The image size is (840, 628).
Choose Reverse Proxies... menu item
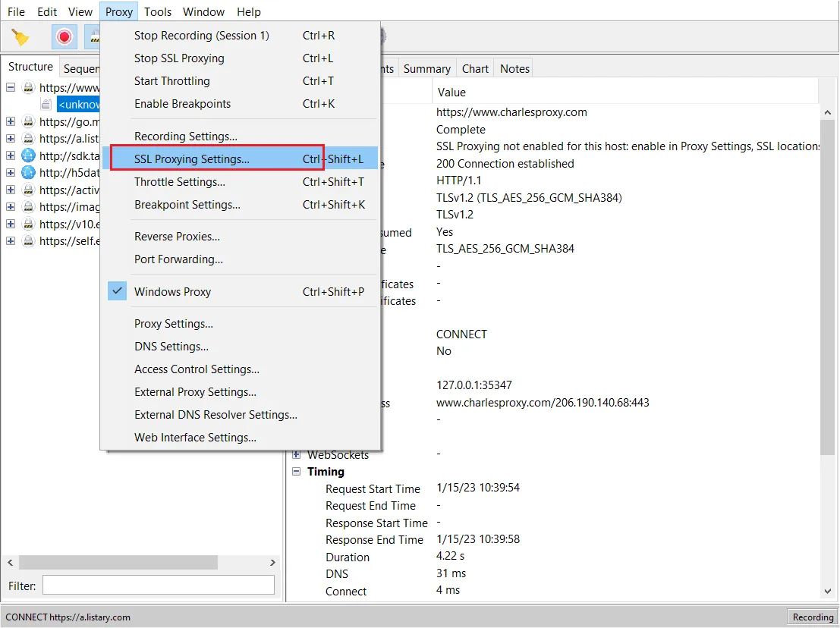[240, 236]
